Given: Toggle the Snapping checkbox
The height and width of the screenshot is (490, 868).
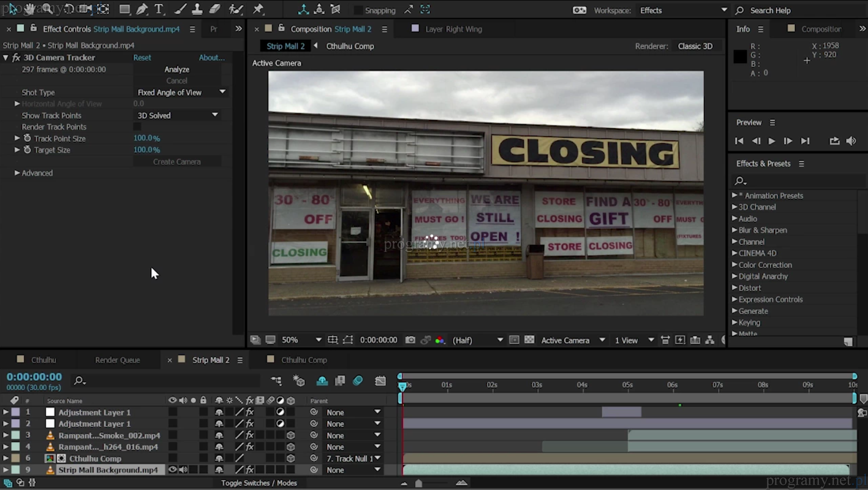Looking at the screenshot, I should click(x=358, y=10).
